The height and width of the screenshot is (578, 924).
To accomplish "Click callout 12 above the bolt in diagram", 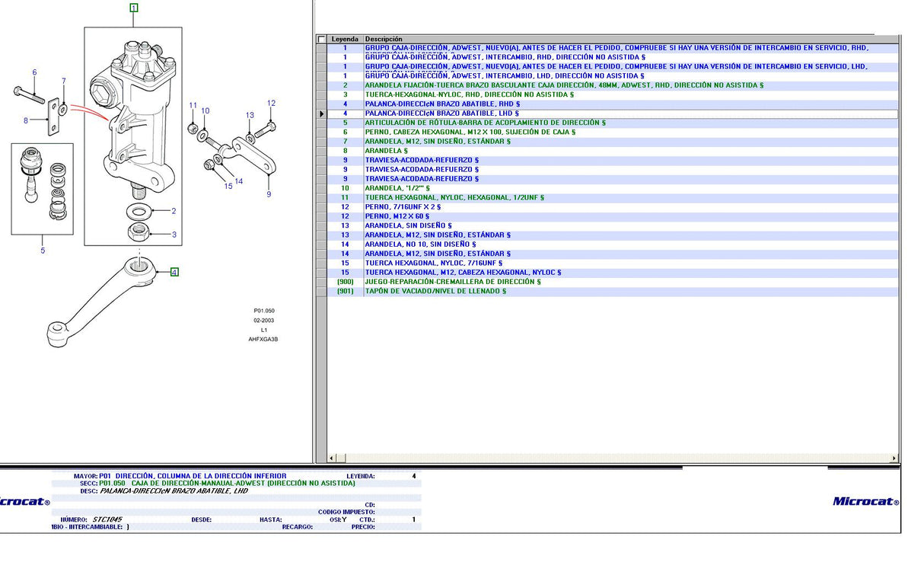I will pyautogui.click(x=271, y=104).
